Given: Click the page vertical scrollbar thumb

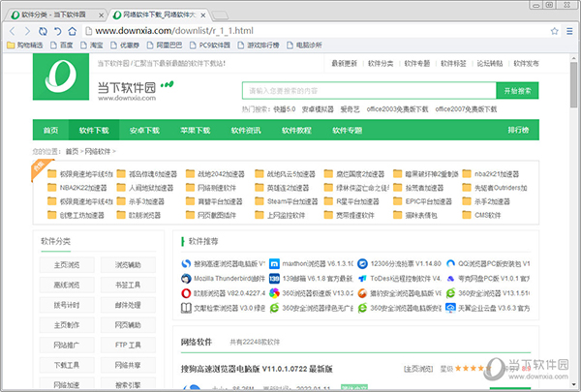Looking at the screenshot, I should click(x=573, y=85).
